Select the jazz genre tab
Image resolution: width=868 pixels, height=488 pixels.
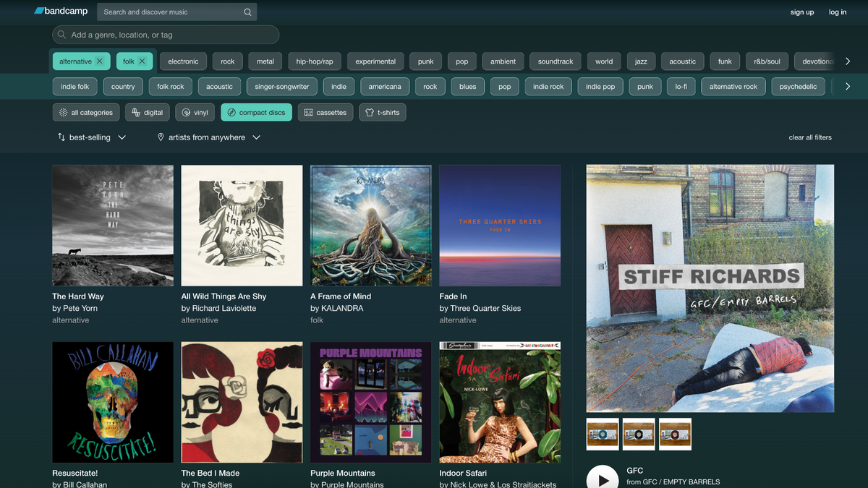pyautogui.click(x=641, y=61)
